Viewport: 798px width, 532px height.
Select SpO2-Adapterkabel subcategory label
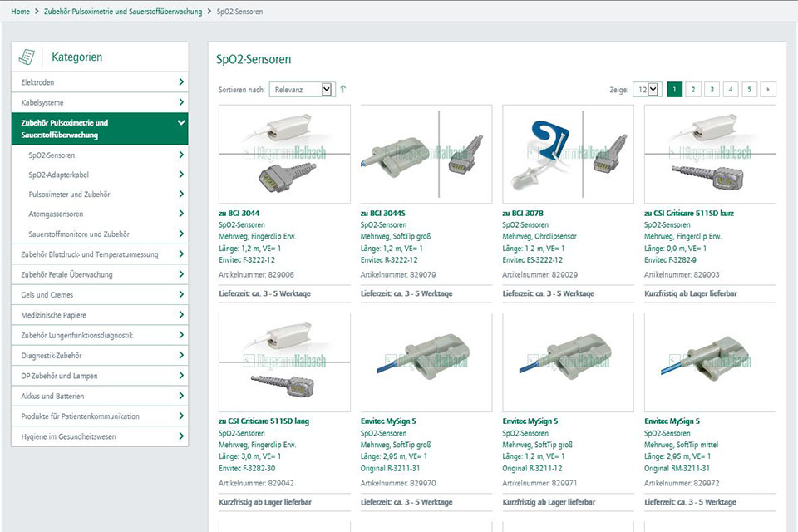[x=58, y=175]
